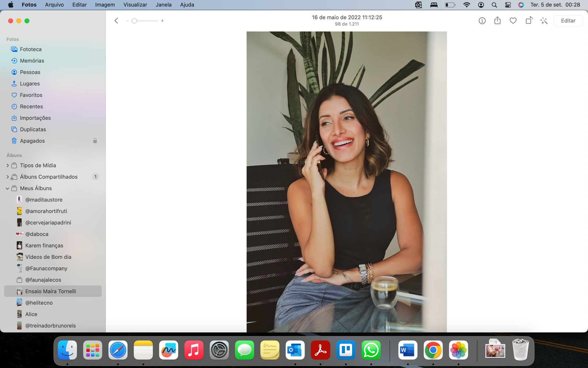Open Control Center in menu bar

click(x=508, y=5)
